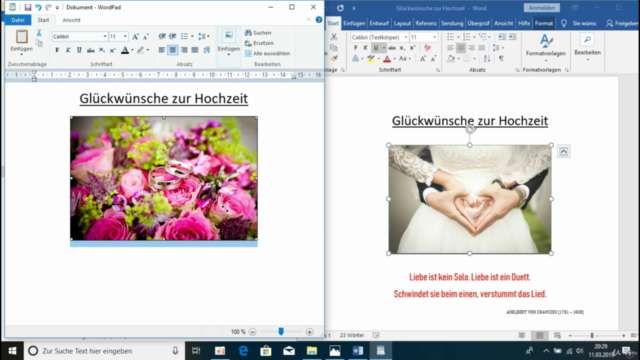The height and width of the screenshot is (360, 640).
Task: Click the taskbar search box
Action: tap(104, 351)
